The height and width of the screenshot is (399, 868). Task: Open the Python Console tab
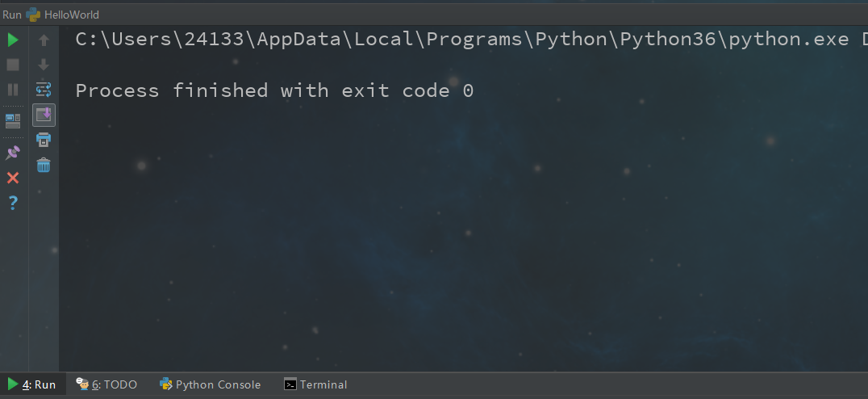click(210, 384)
